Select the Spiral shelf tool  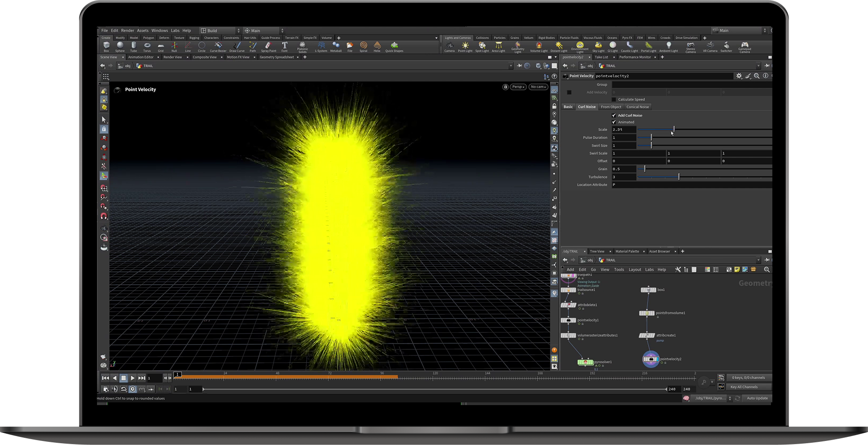[363, 46]
